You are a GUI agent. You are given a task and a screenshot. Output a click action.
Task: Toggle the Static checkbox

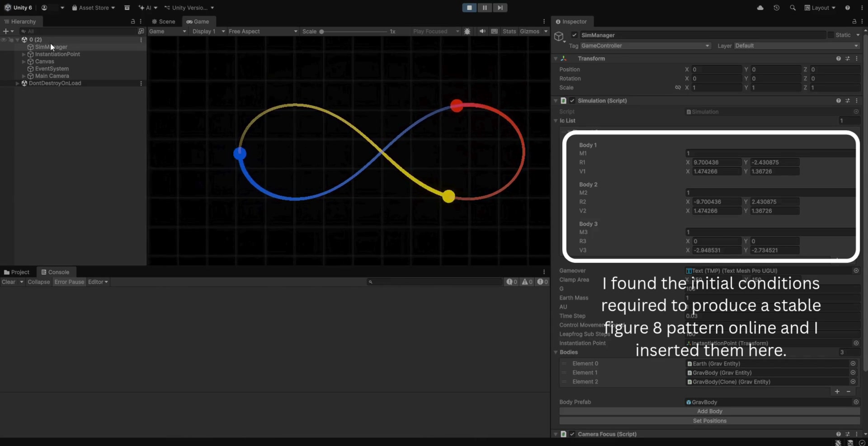pos(830,35)
